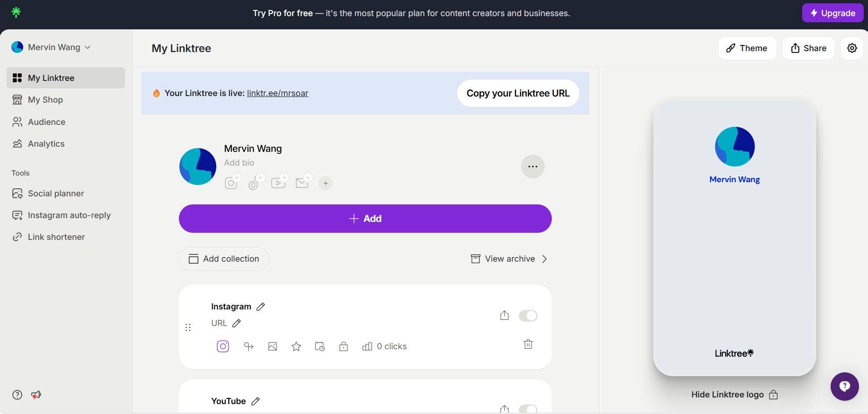Lock the Instagram link
Viewport: 868px width, 414px height.
click(344, 346)
